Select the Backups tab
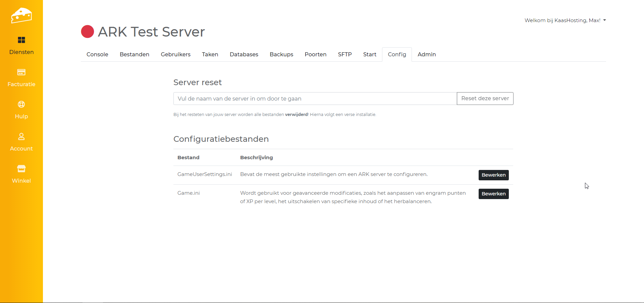 point(281,55)
